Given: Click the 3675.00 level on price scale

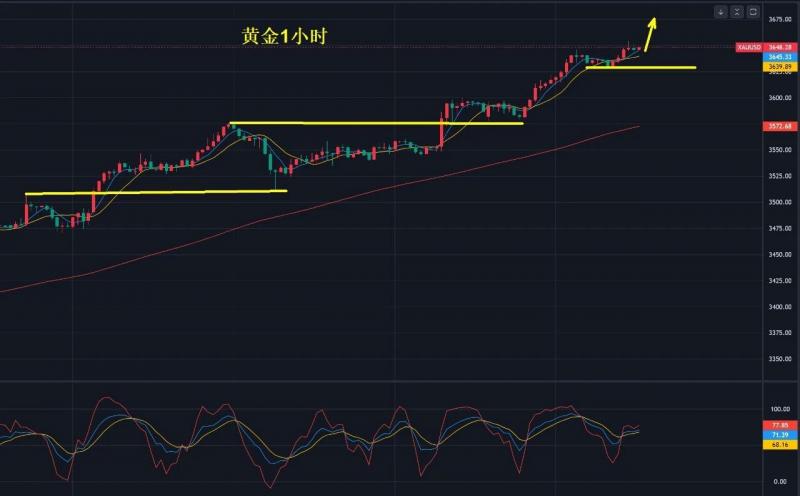Looking at the screenshot, I should tap(780, 19).
